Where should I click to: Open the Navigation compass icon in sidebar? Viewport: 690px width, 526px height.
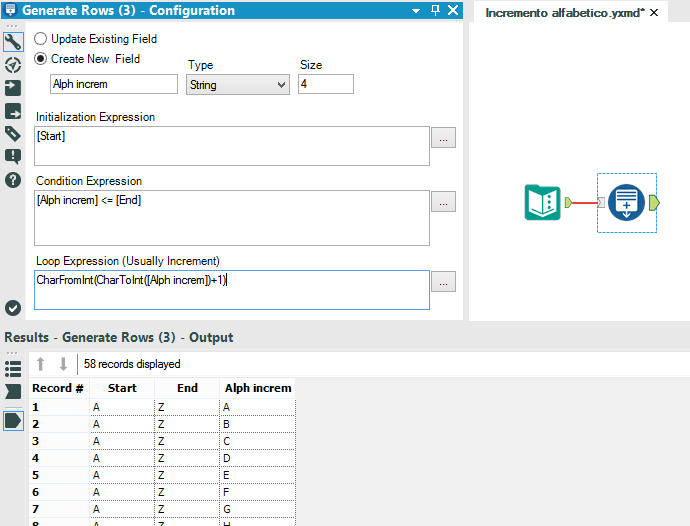tap(13, 65)
